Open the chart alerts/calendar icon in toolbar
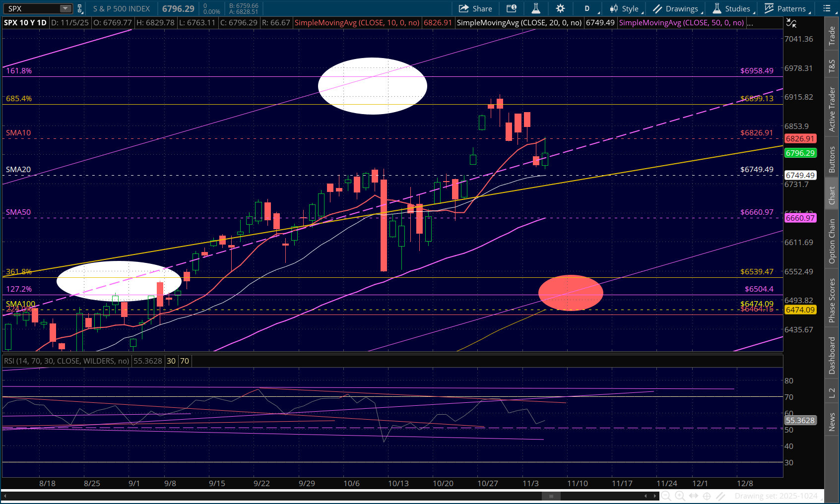840x504 pixels. (x=511, y=8)
